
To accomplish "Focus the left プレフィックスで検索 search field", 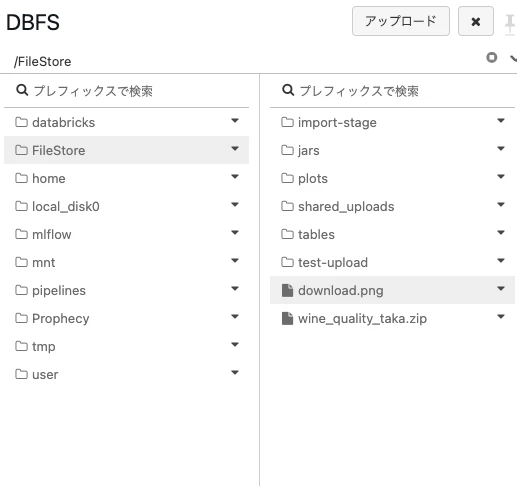I will 126,91.
